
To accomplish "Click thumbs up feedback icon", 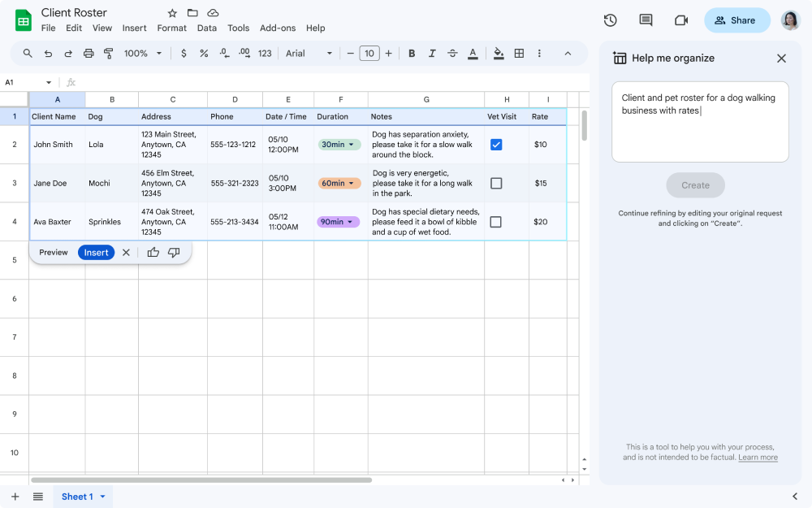I will [153, 253].
